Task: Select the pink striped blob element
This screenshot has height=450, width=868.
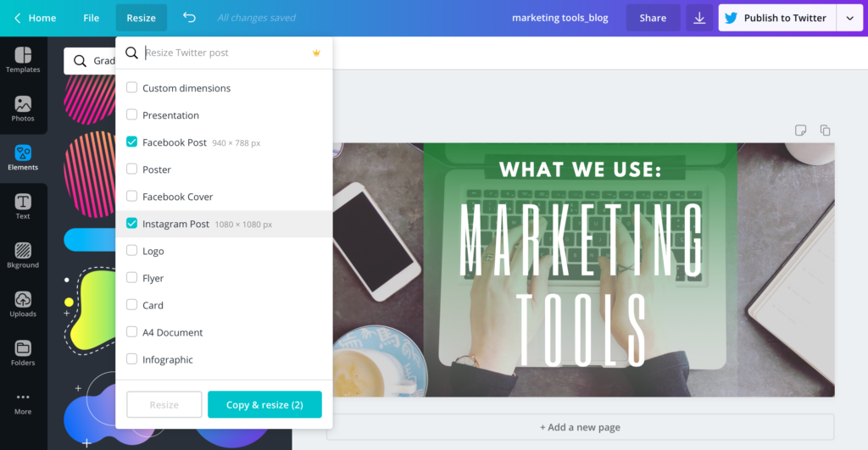Action: tap(90, 100)
